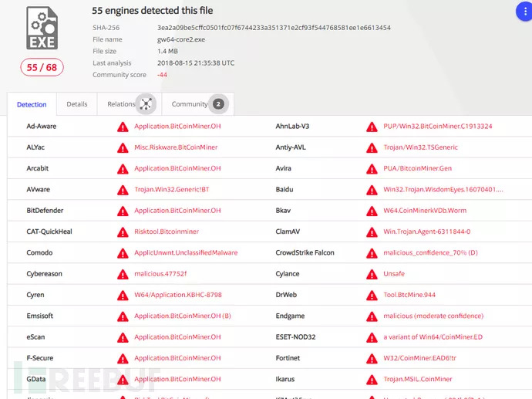Click Trojan/Win32.TSGeneric detection result

pyautogui.click(x=420, y=147)
